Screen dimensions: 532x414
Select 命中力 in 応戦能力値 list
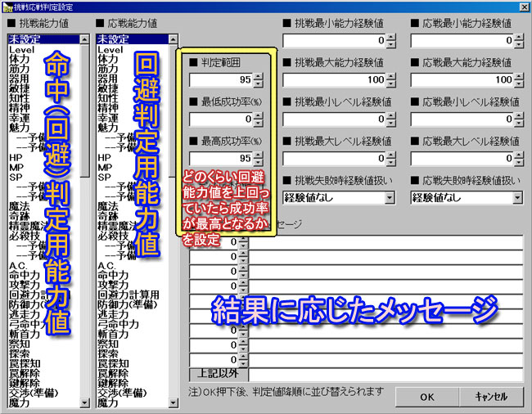click(x=113, y=275)
